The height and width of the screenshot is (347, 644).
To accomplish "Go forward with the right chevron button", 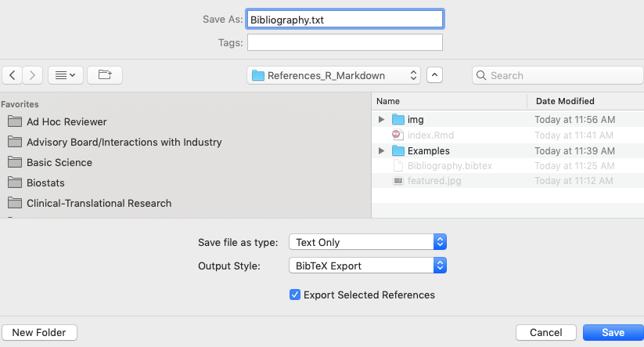I will (32, 75).
